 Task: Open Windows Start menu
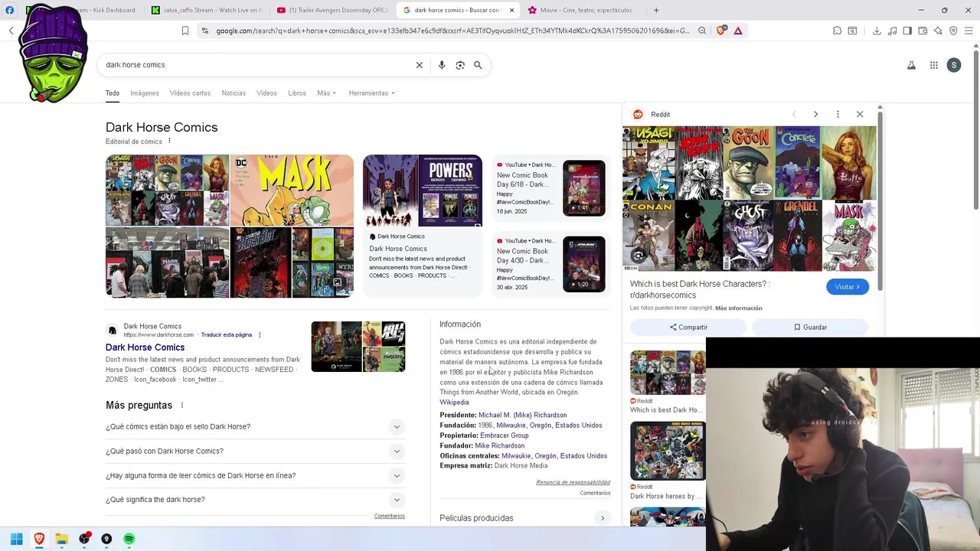[x=16, y=539]
